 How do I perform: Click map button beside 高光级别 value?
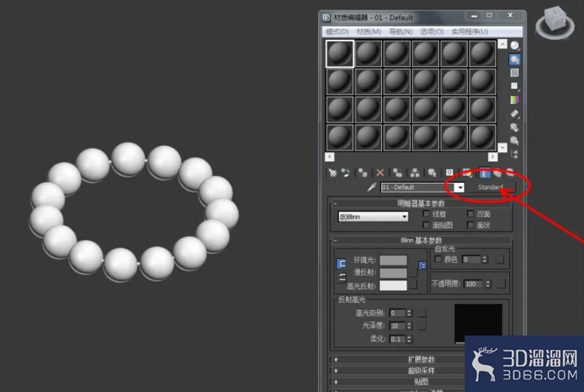coord(422,313)
